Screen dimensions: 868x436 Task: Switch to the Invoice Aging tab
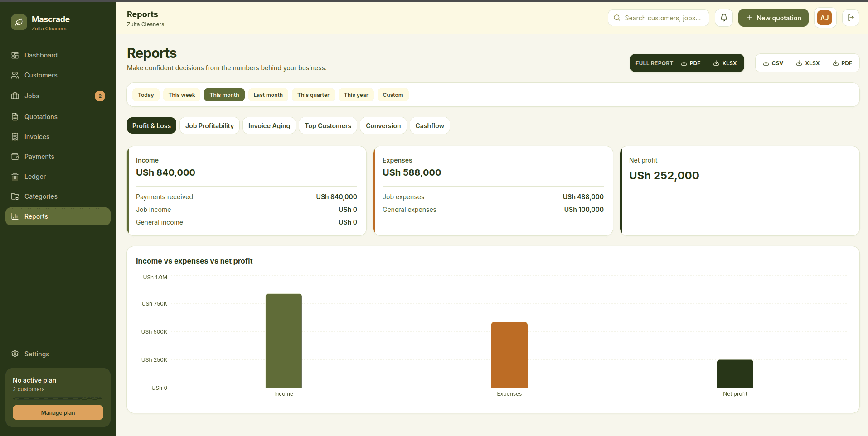click(269, 126)
